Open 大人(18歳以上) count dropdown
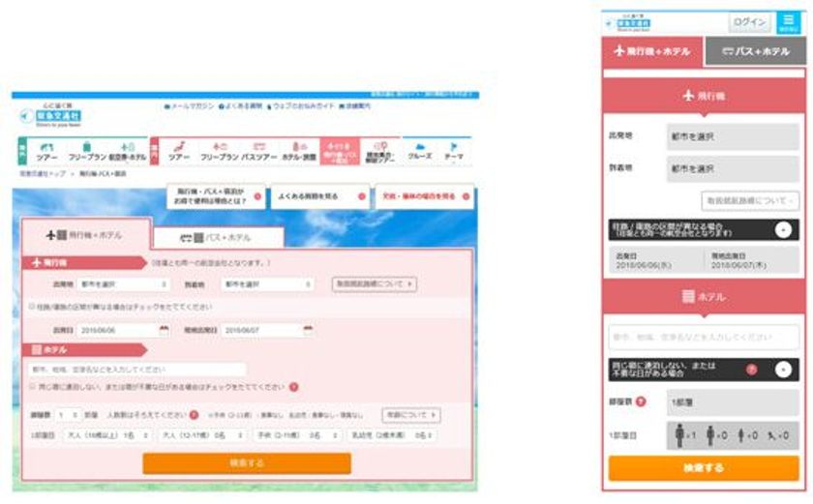Screen dimensions: 813x504 (x=107, y=435)
